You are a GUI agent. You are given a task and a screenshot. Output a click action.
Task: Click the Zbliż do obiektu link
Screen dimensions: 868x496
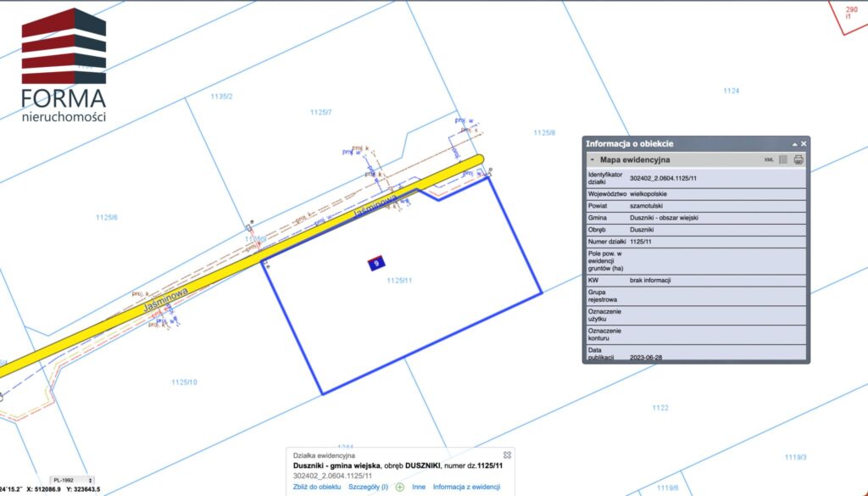(x=317, y=488)
